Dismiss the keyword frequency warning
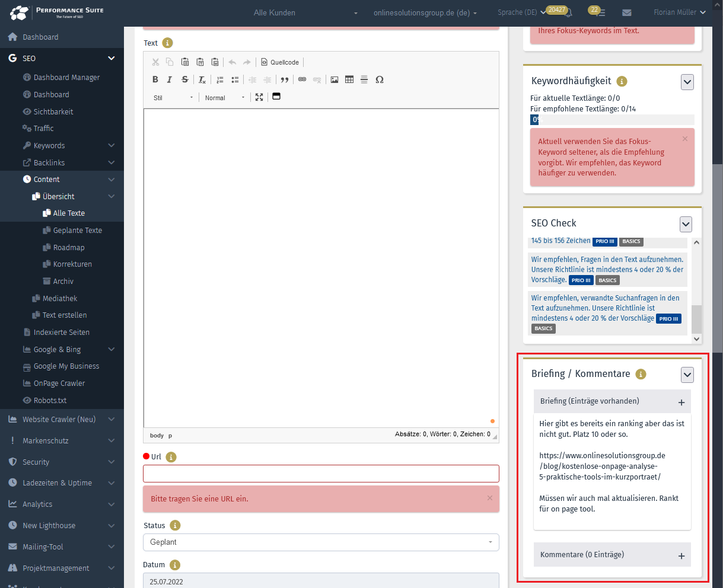 click(x=685, y=139)
